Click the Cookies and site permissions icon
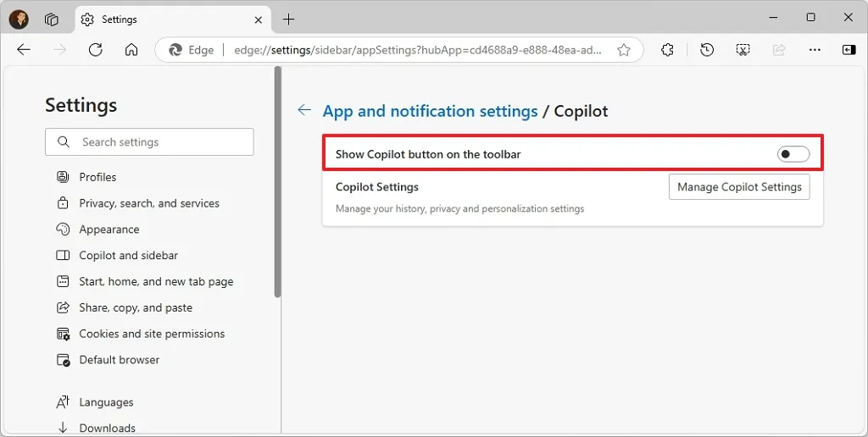This screenshot has width=868, height=437. coord(63,334)
